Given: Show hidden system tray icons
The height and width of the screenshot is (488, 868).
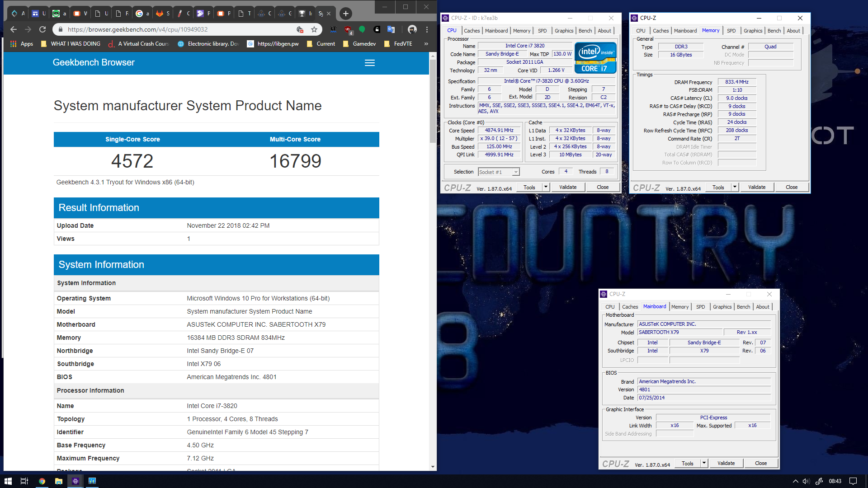Looking at the screenshot, I should pos(795,481).
